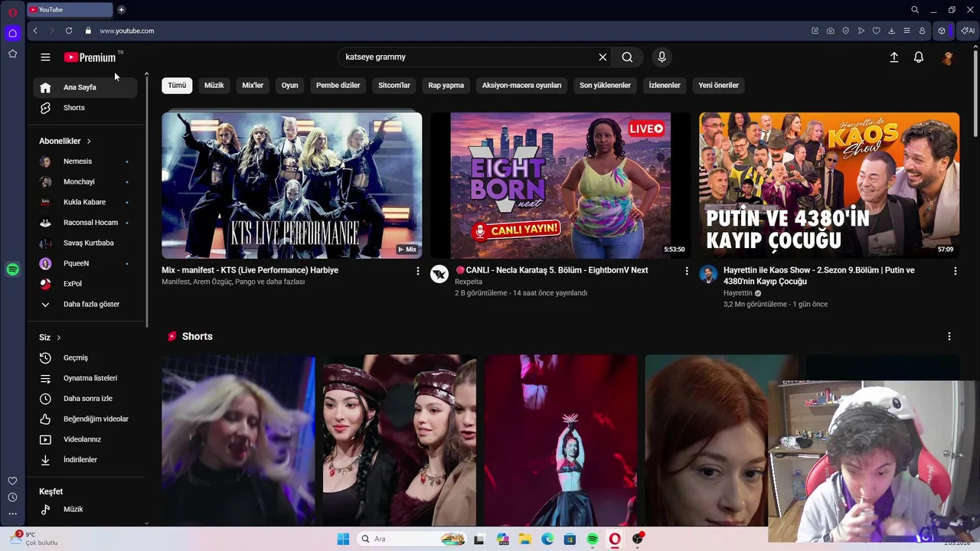Open a new tab with plus button
This screenshot has width=980, height=551.
121,10
